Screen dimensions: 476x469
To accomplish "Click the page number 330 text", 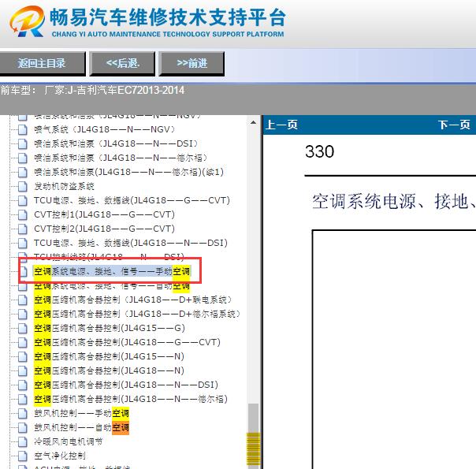I will (x=320, y=151).
